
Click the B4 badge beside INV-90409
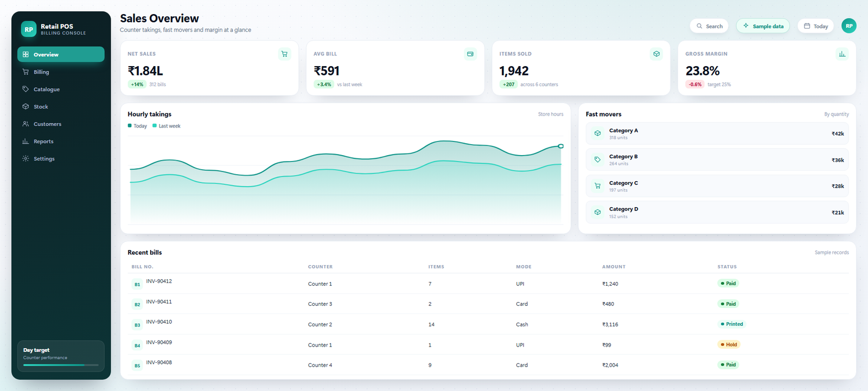pyautogui.click(x=137, y=345)
